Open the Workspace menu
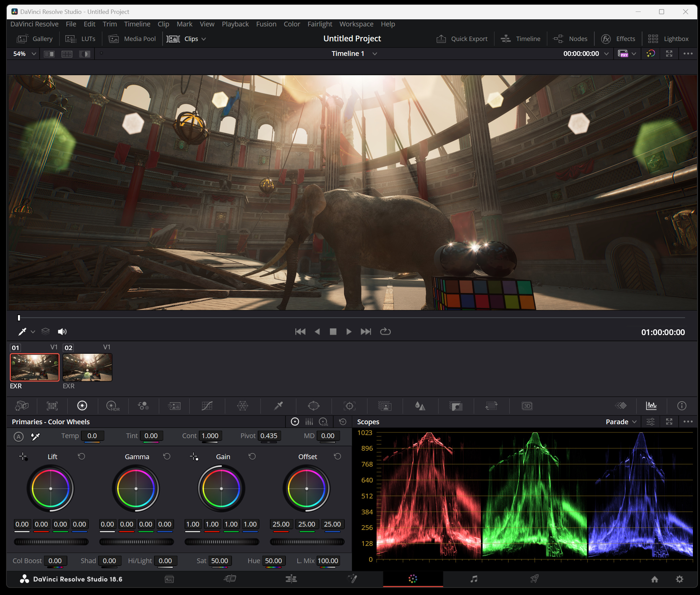700x595 pixels. (x=356, y=24)
